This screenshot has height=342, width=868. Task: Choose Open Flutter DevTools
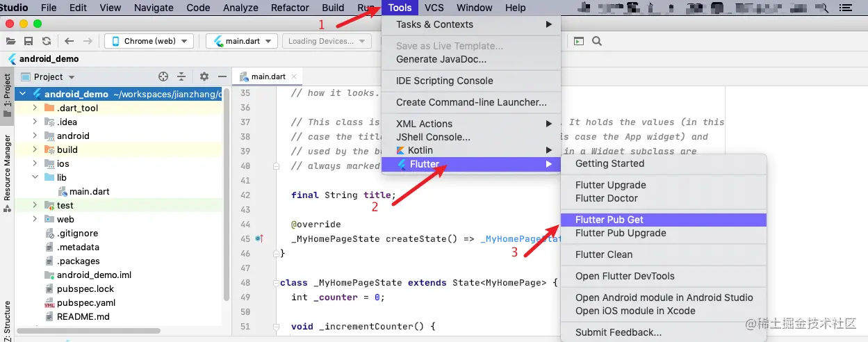pos(663,276)
